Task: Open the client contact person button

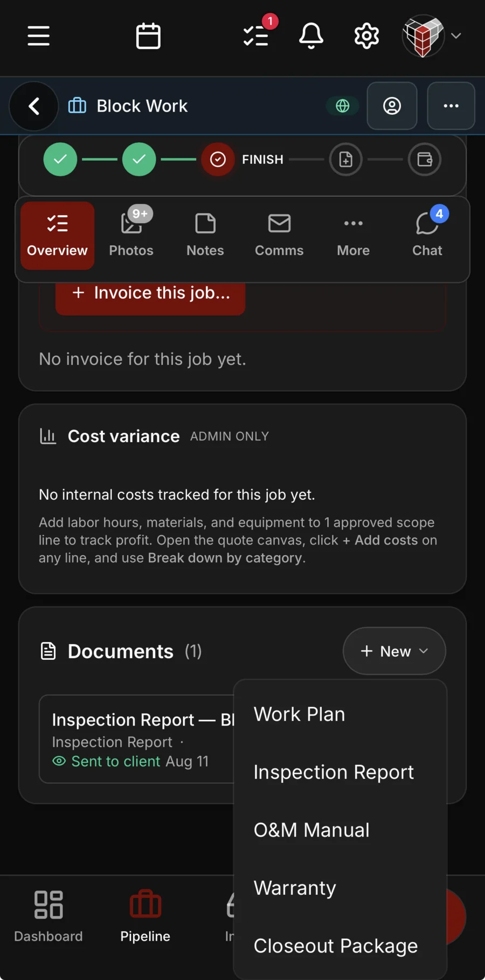Action: pos(392,106)
